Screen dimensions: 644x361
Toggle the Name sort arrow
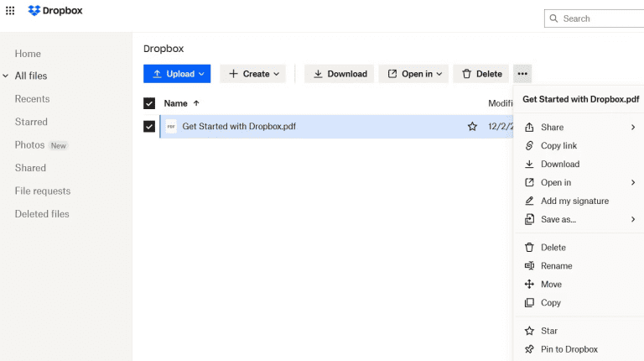point(196,103)
